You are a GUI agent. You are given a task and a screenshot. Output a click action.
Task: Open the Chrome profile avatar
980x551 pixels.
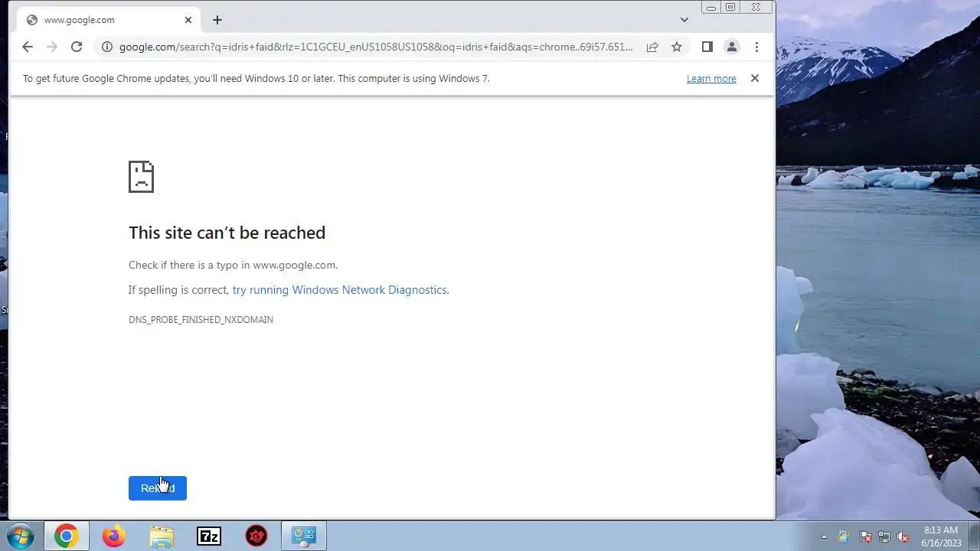(732, 47)
